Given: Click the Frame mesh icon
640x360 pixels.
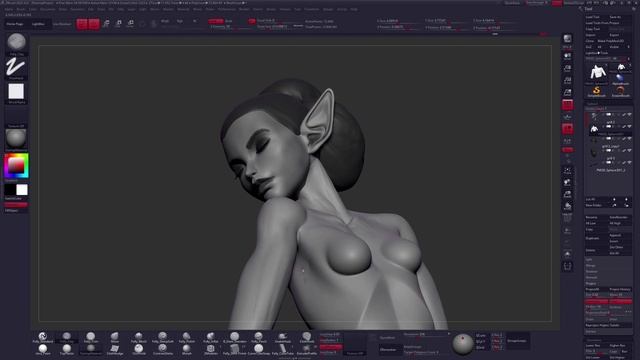Looking at the screenshot, I should coord(568,171).
